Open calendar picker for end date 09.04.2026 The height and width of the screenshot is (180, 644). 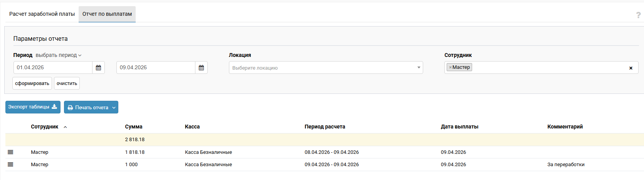201,68
